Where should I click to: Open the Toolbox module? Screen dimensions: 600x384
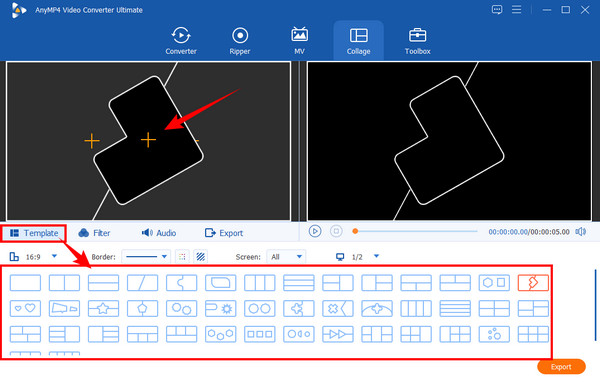(417, 41)
